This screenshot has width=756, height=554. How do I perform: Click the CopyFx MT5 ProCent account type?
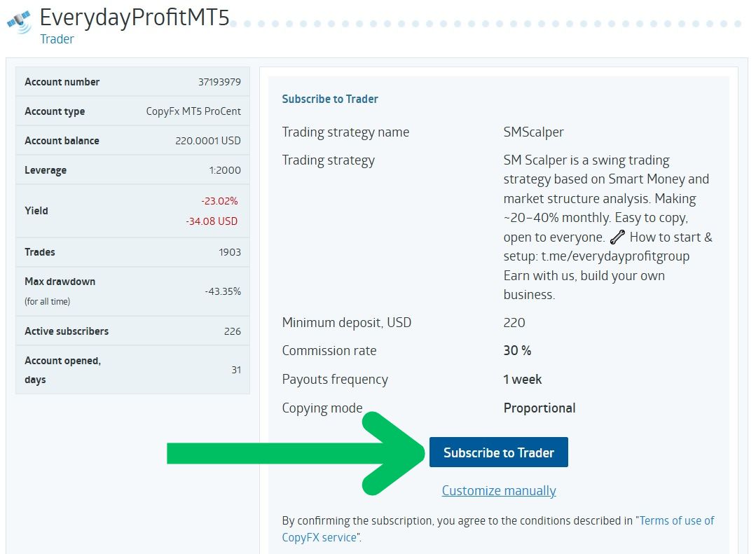point(193,111)
